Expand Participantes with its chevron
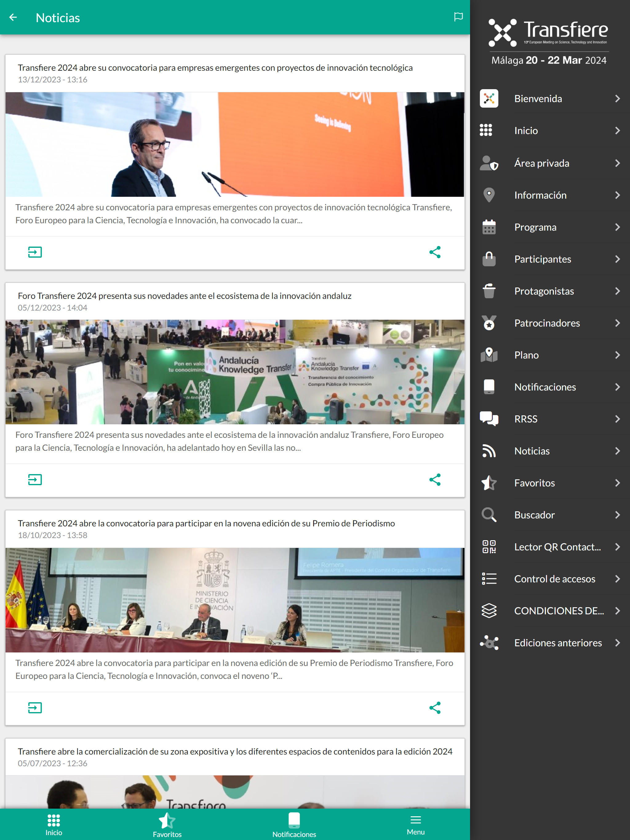 pos(617,259)
